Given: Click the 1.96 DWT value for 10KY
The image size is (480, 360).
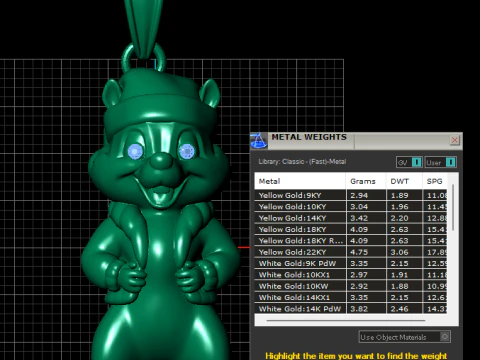Looking at the screenshot, I should click(x=399, y=207).
